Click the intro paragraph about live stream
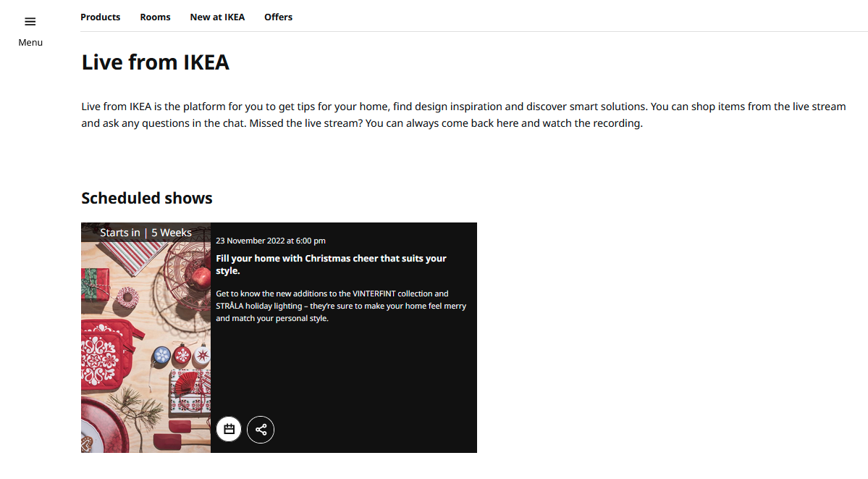 tap(463, 114)
